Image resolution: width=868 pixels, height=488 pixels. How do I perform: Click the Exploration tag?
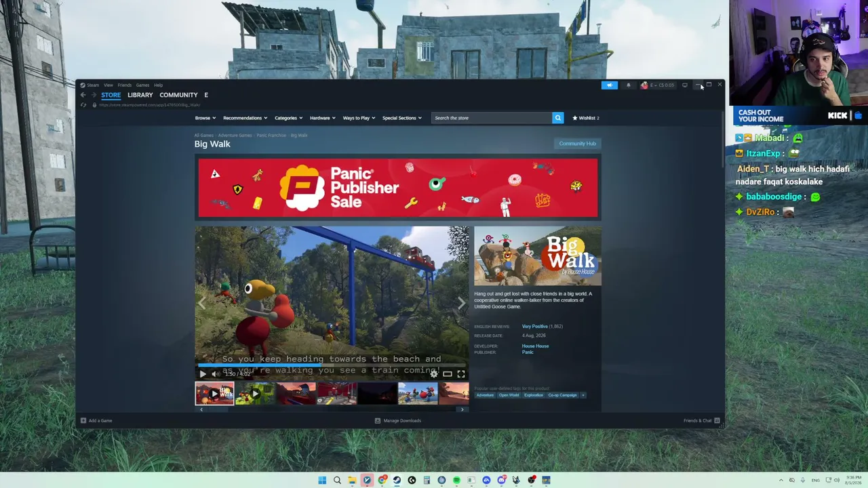(533, 395)
